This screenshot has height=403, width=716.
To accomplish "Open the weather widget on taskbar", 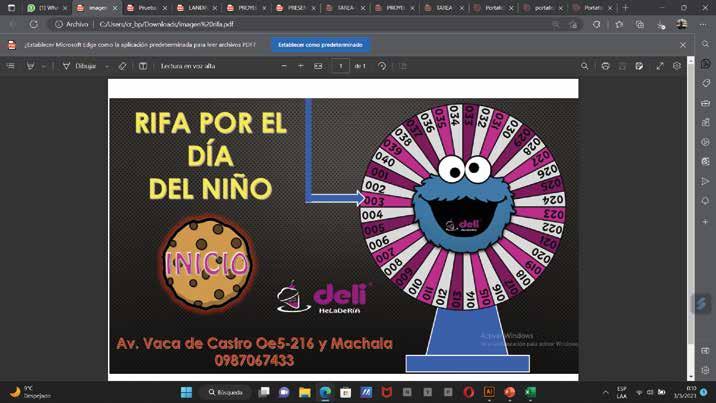I will click(29, 392).
